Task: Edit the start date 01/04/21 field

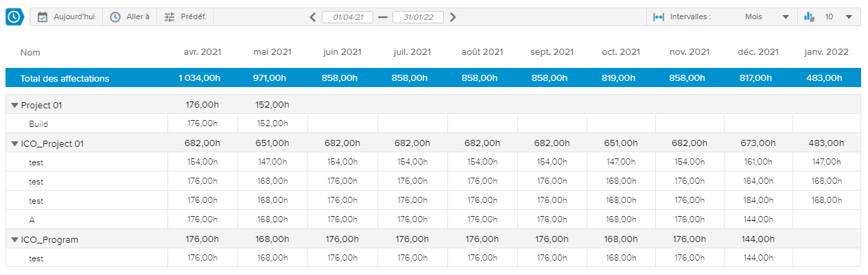Action: pos(348,17)
